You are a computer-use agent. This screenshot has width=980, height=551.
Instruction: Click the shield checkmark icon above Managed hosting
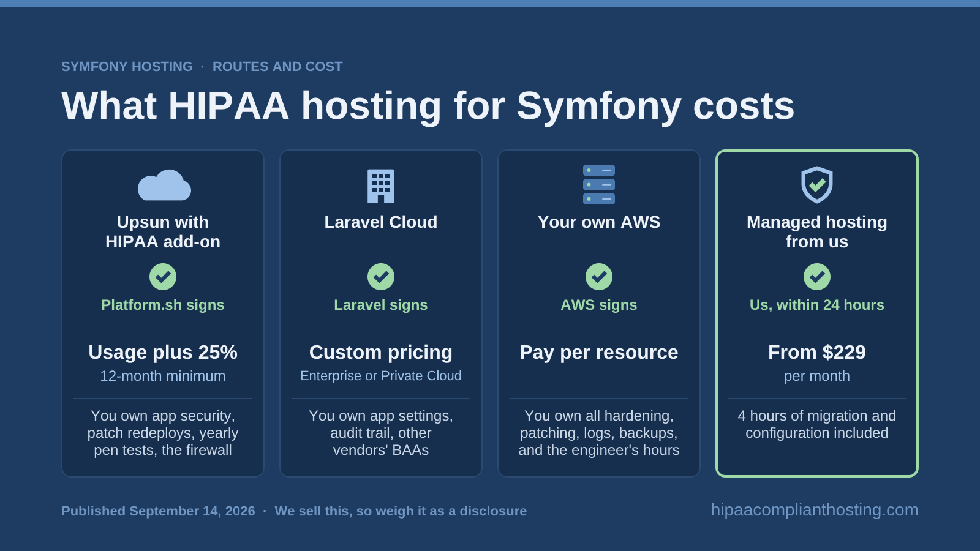pos(817,184)
